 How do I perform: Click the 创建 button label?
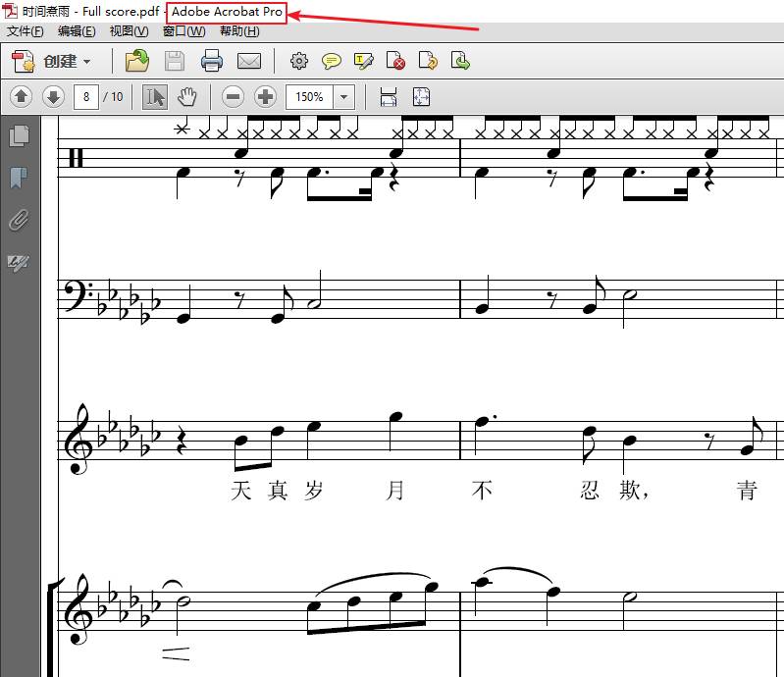60,62
